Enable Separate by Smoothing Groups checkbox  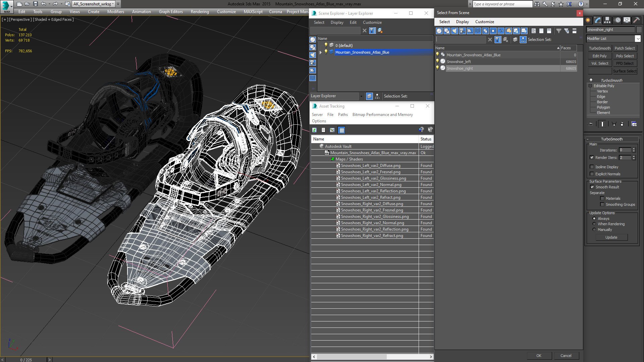(x=602, y=204)
